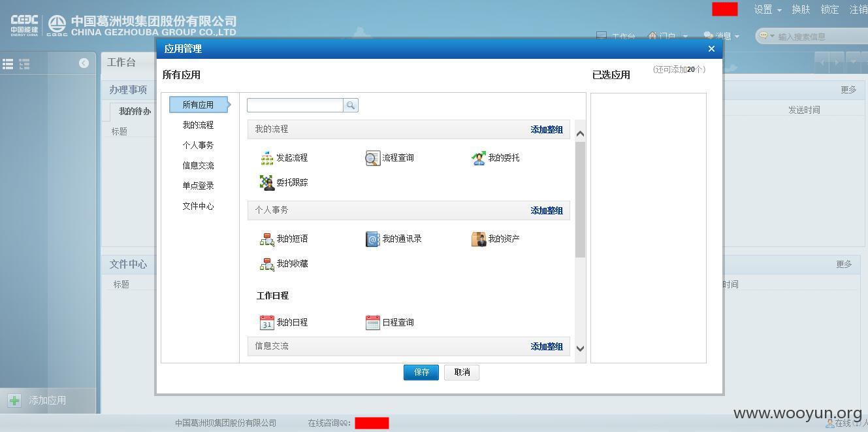Image resolution: width=868 pixels, height=432 pixels.
Task: Click the app list scrollbar thumb
Action: [580, 199]
